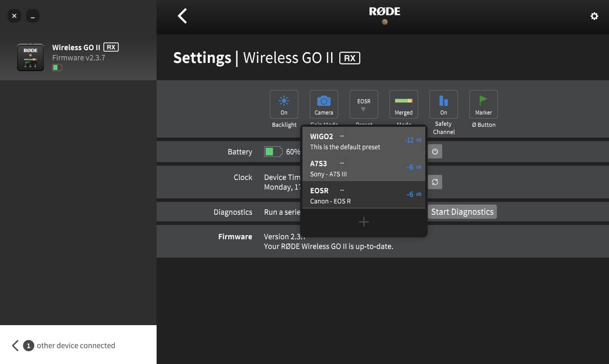The width and height of the screenshot is (609, 364).
Task: Toggle the Backlight sun icon
Action: pos(284,104)
